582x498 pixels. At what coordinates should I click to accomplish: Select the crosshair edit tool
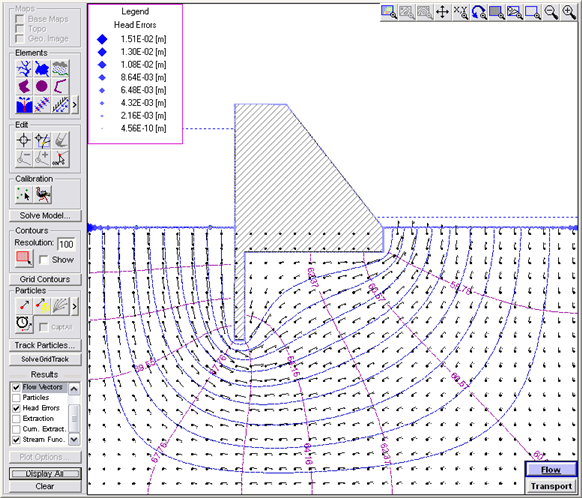[x=24, y=141]
